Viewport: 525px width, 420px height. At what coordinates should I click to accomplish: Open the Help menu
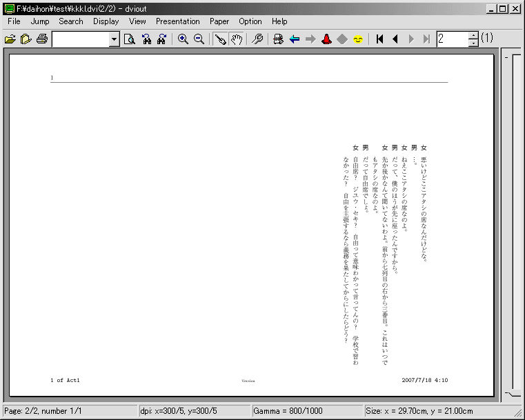point(279,21)
